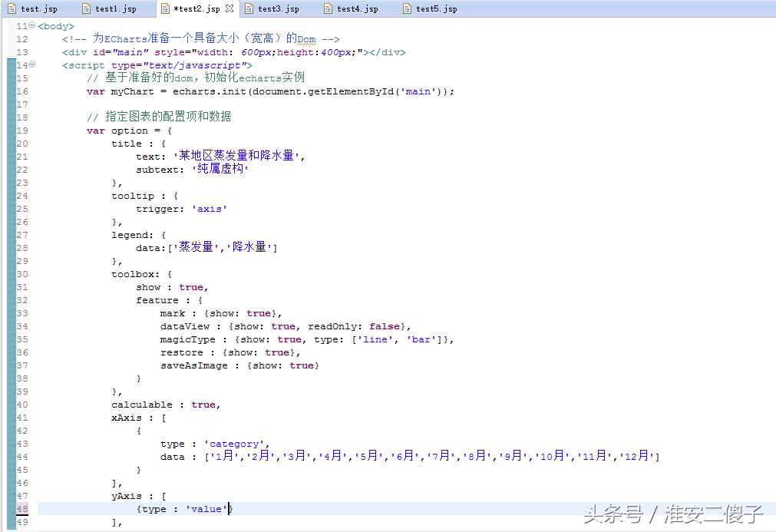
Task: Click the 'axis' trigger value
Action: [210, 209]
